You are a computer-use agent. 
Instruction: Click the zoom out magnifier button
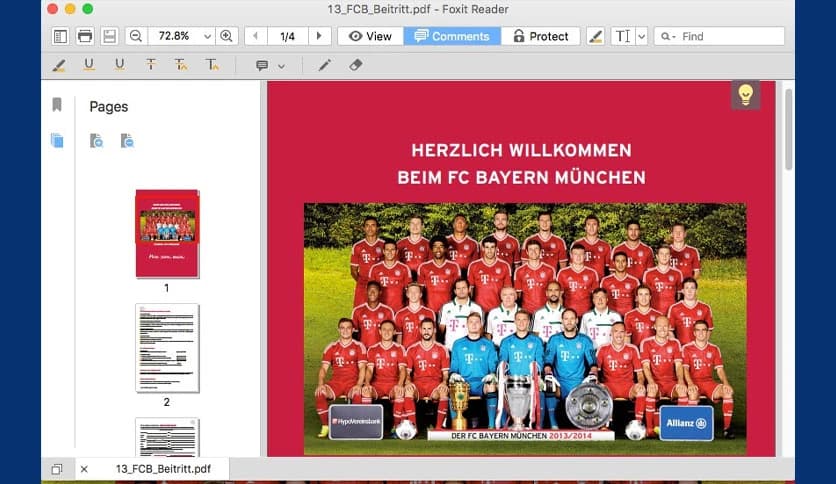tap(135, 36)
